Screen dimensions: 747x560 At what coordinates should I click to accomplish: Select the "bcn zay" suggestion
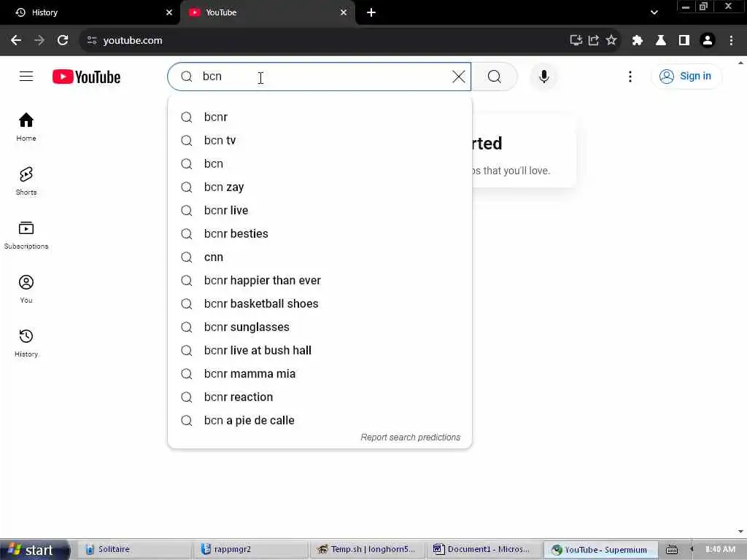(320, 187)
